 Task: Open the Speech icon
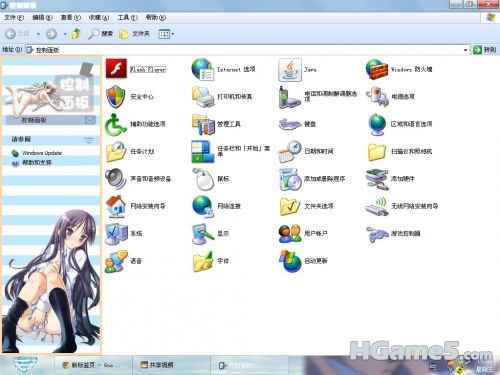(x=115, y=261)
